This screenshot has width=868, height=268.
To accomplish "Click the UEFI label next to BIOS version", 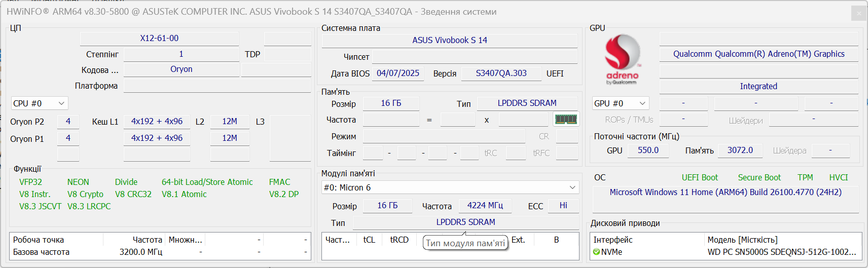I will [555, 73].
